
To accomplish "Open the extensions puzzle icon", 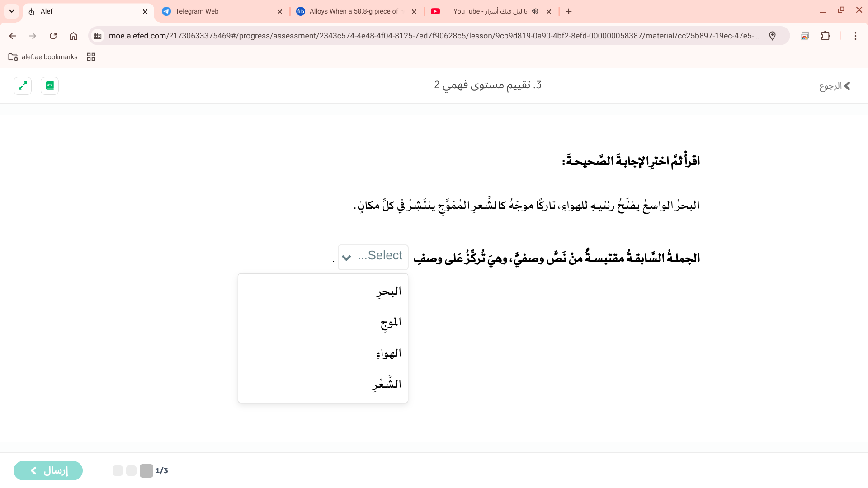I will point(826,36).
